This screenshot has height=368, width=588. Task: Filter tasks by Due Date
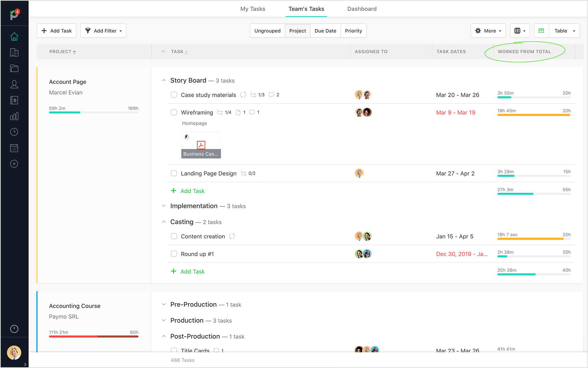[325, 30]
